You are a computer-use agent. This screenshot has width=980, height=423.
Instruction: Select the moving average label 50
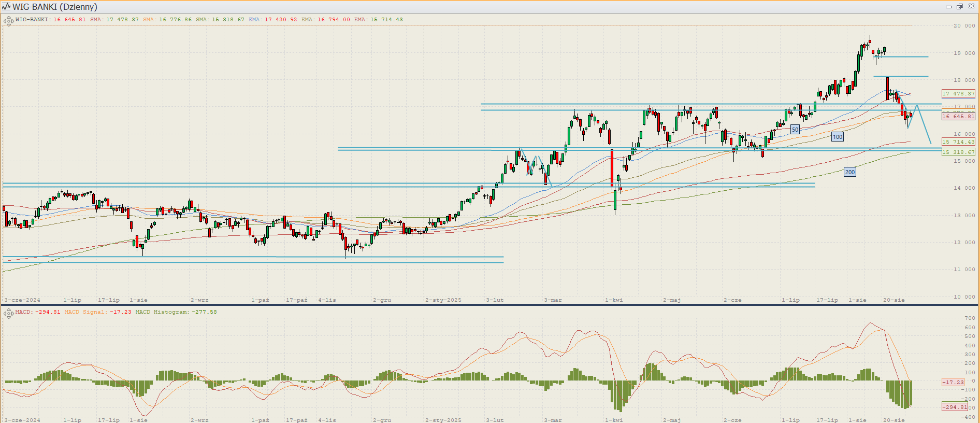coord(795,130)
